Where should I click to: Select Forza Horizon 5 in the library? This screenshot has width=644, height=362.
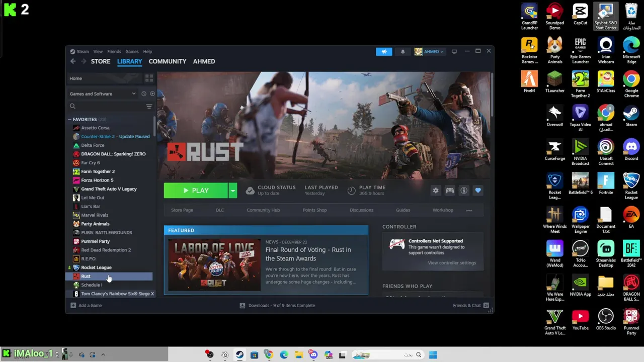[x=97, y=180]
